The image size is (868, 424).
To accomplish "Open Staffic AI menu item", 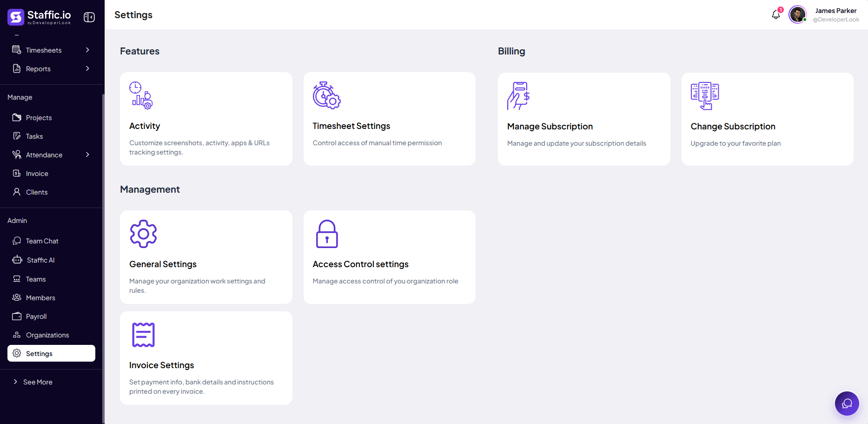I will (x=51, y=260).
